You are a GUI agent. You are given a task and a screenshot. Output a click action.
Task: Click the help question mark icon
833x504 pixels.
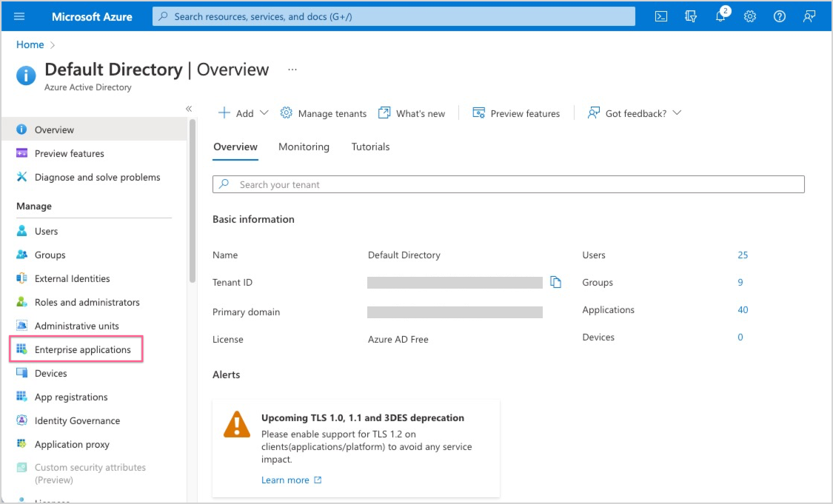coord(780,16)
